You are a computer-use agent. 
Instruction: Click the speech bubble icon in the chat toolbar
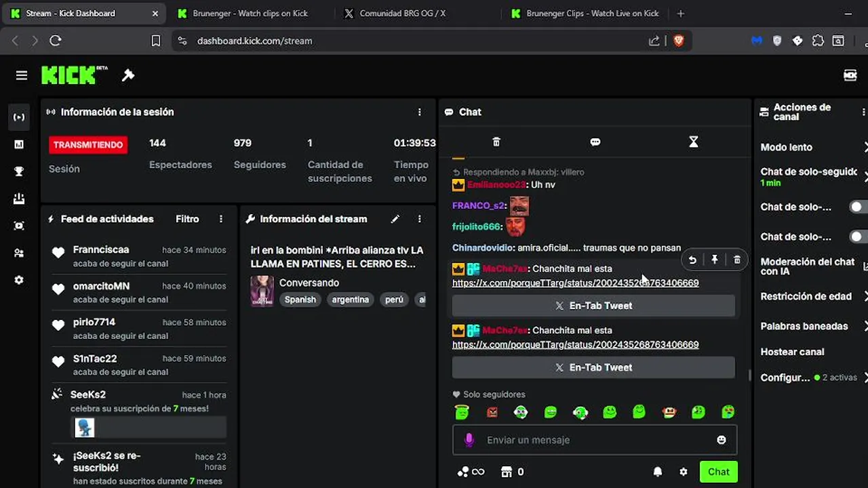click(595, 142)
